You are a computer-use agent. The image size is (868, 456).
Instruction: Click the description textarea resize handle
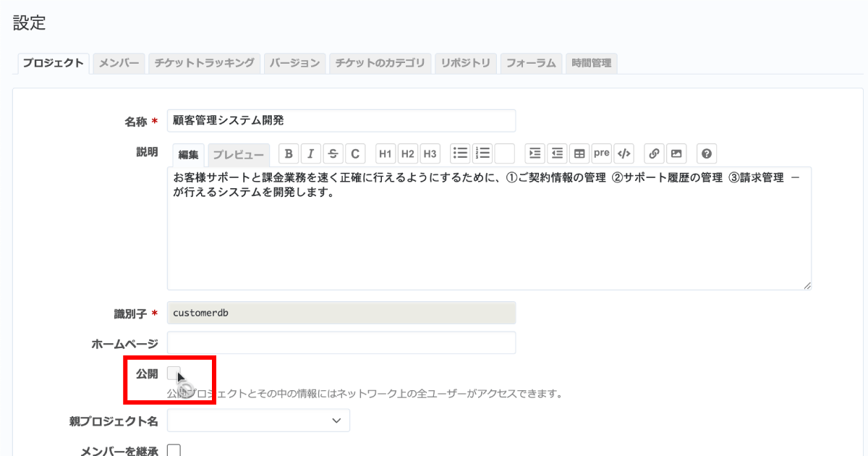point(807,286)
